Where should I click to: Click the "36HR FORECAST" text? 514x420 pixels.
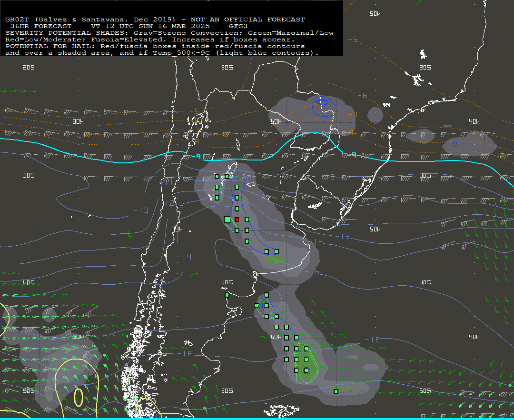pyautogui.click(x=41, y=26)
